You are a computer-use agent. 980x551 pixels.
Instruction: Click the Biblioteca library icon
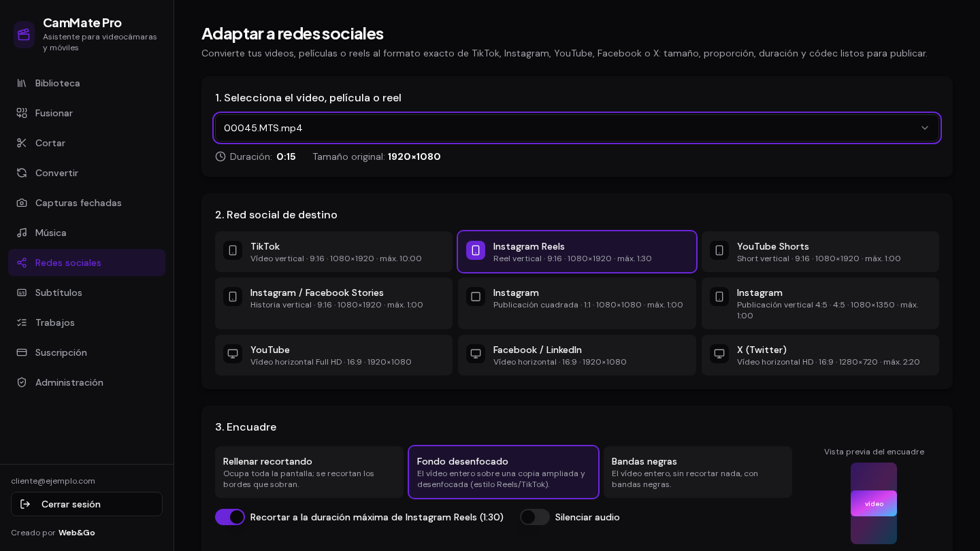[x=22, y=83]
